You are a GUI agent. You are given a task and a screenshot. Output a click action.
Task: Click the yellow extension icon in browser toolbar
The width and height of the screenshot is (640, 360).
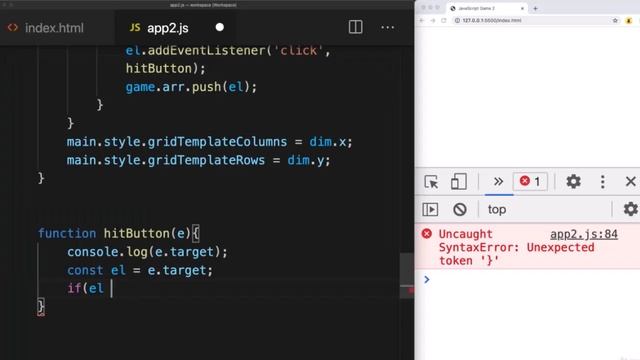click(629, 20)
